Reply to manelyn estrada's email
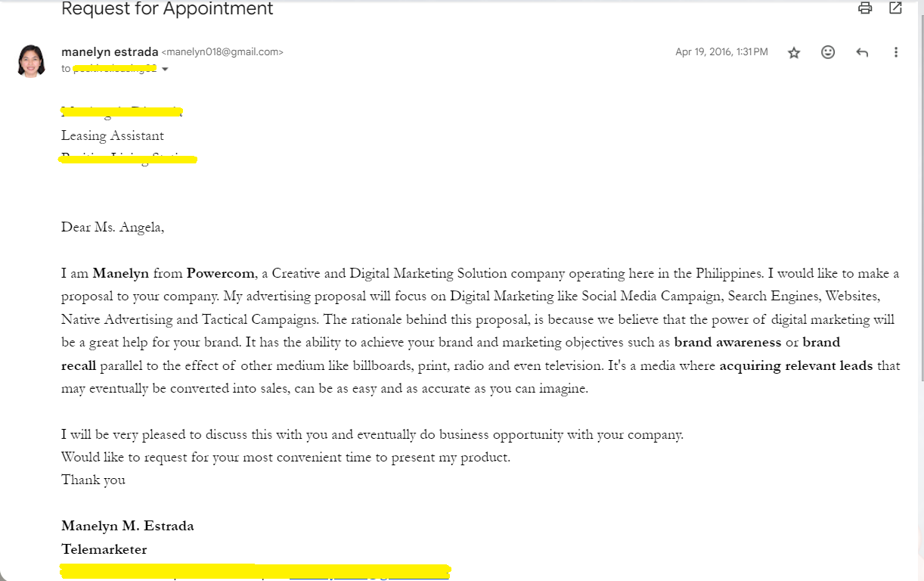 point(862,52)
